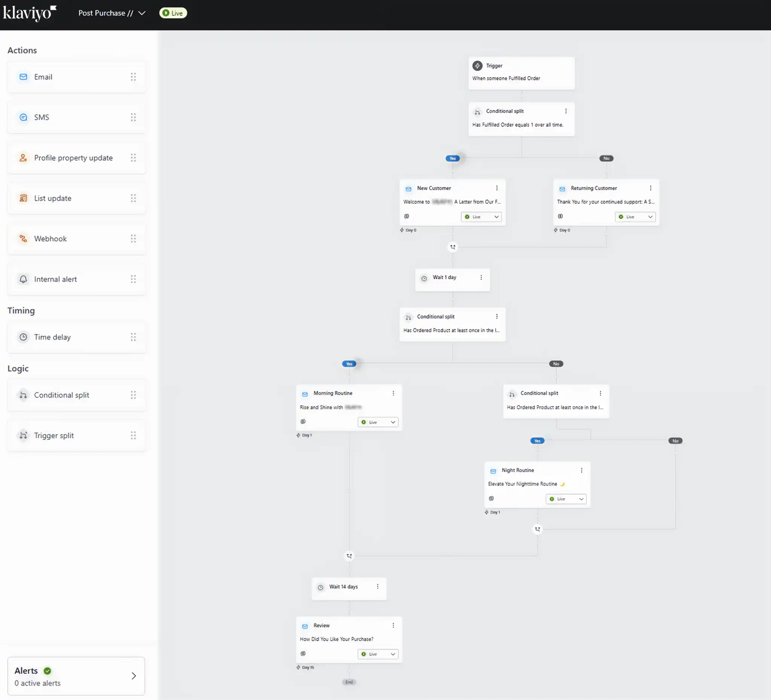Open the Live status dropdown on Review email
The image size is (771, 700).
click(x=378, y=654)
